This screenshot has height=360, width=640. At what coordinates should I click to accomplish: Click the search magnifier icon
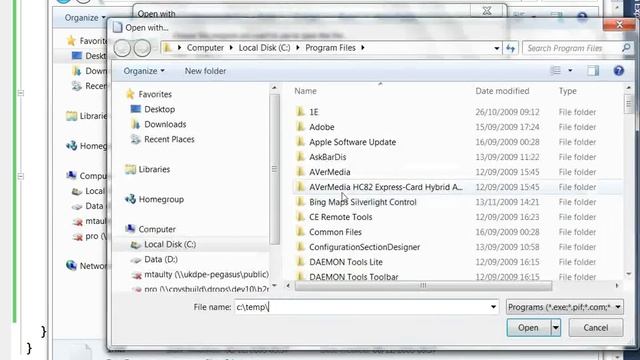[626, 48]
